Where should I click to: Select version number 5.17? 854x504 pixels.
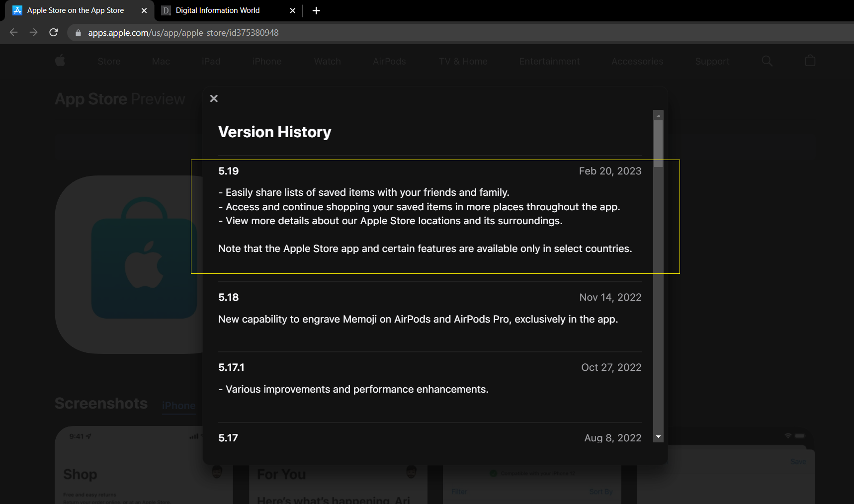pos(228,438)
